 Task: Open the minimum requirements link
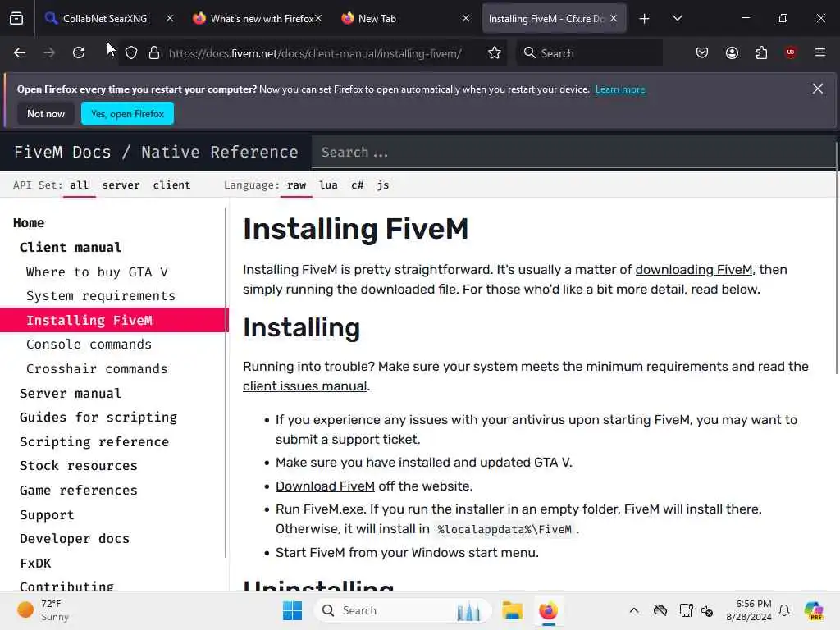point(657,367)
